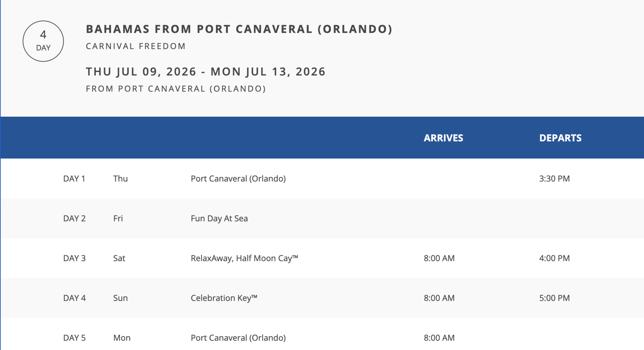This screenshot has height=350, width=644.
Task: Open RelaxAway, Half Moon Cay port
Action: pos(244,258)
